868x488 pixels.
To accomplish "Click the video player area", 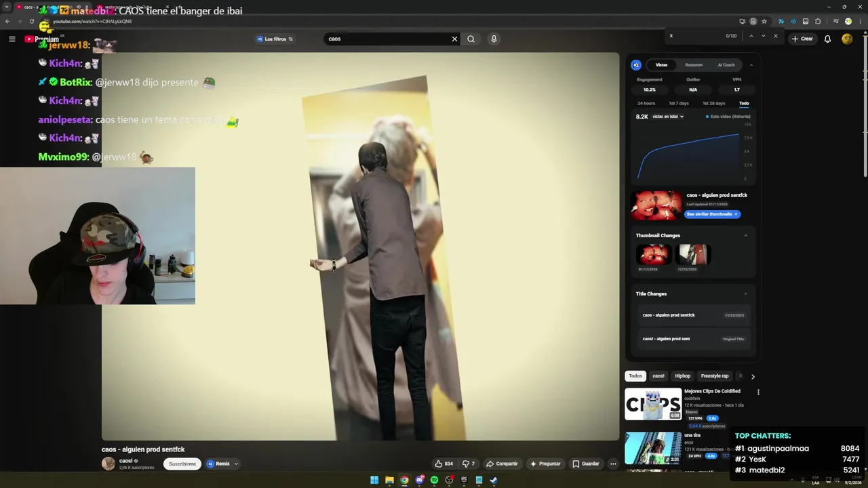I will pos(360,247).
